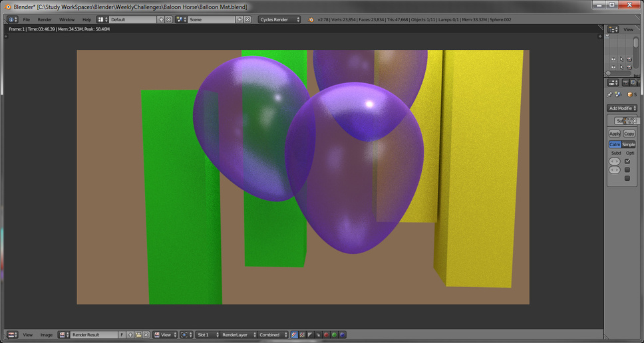Image resolution: width=644 pixels, height=343 pixels.
Task: Click the add new scene plus icon
Action: coord(240,20)
